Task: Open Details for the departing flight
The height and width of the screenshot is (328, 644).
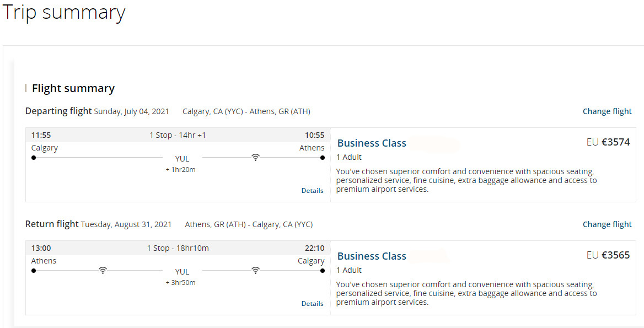Action: [x=312, y=191]
